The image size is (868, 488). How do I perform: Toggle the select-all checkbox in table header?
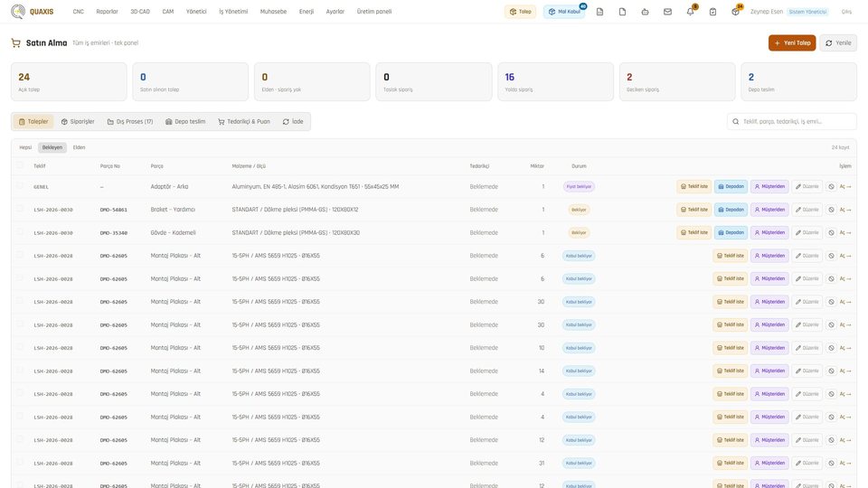point(21,164)
